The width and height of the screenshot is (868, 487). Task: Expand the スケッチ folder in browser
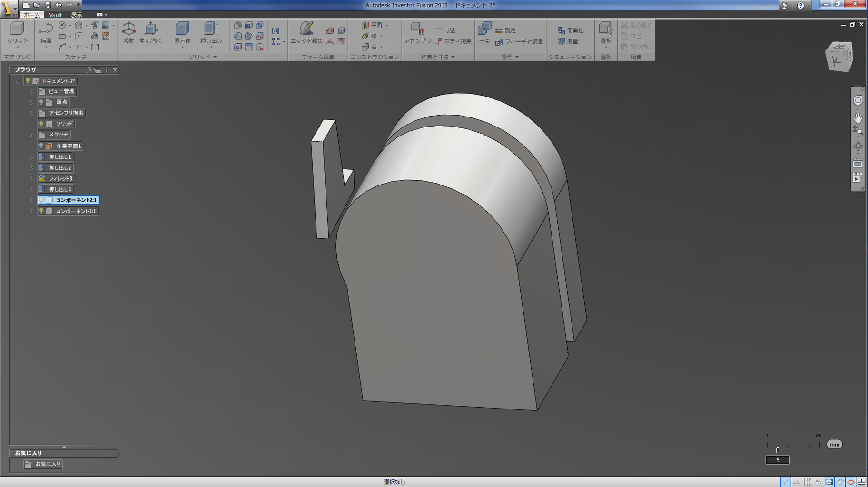click(x=32, y=135)
